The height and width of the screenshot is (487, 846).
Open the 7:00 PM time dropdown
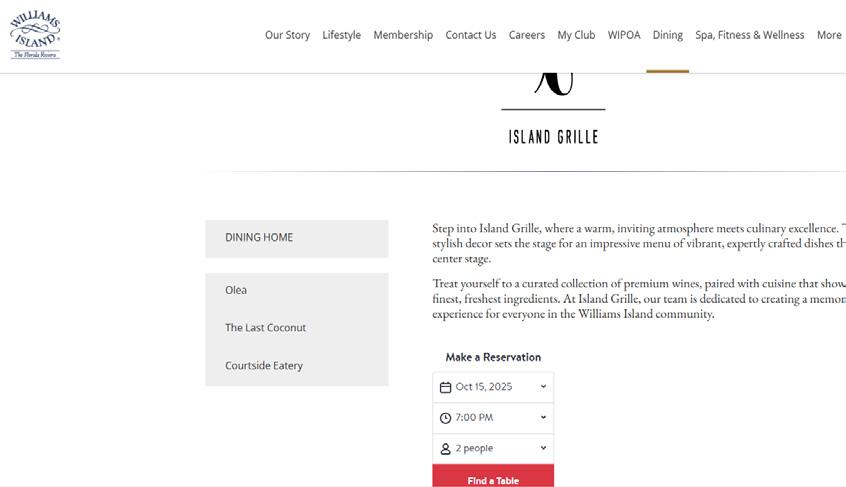[493, 417]
